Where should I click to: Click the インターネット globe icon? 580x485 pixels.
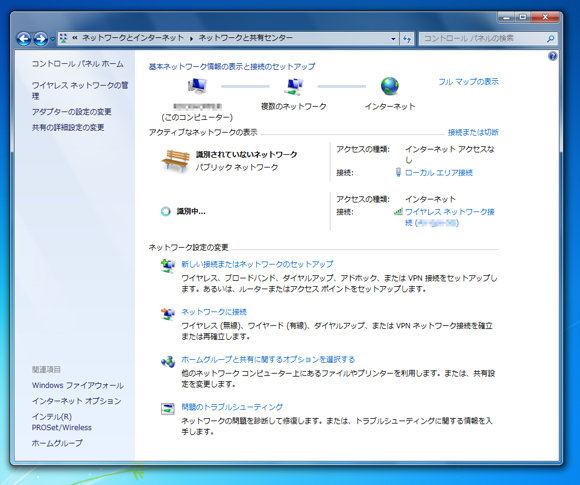tap(390, 86)
